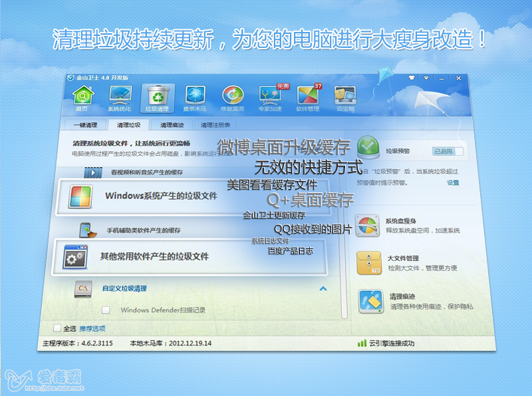Minimize the 金山卫士 window
Screen dimensions: 532x396
(x=442, y=79)
